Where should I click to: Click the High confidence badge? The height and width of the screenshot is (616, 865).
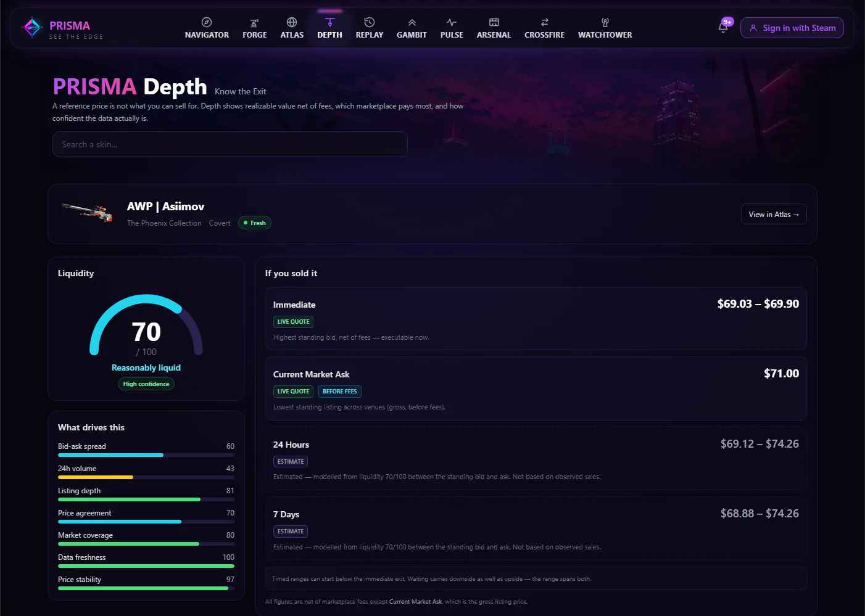(146, 384)
